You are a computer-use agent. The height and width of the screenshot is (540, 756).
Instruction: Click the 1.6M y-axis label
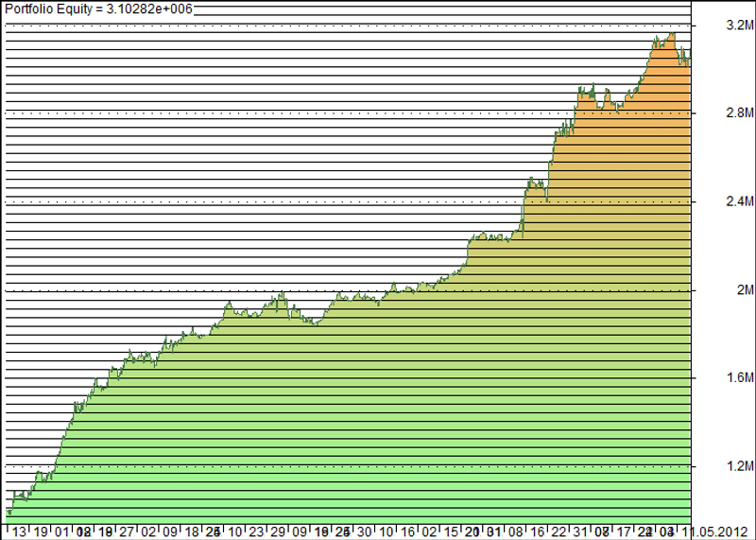(x=740, y=377)
